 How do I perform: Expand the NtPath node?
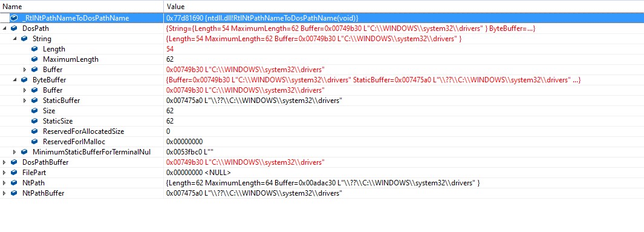click(4, 183)
